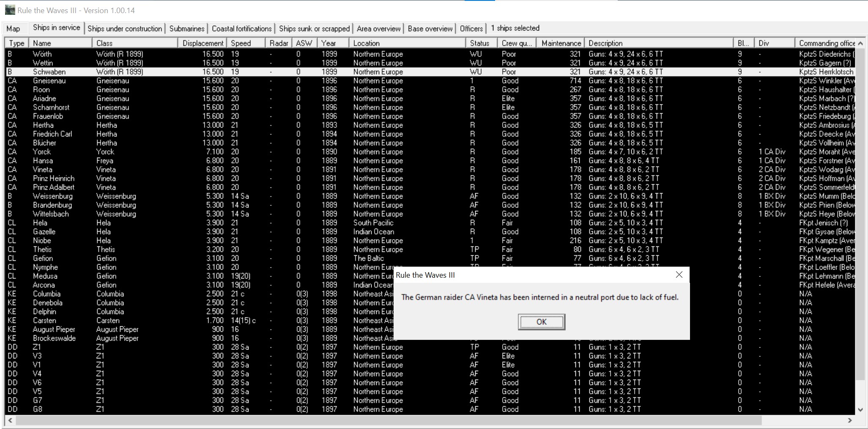Select the ship named Prinz Adalbert
Viewport: 868px width, 429px height.
point(430,187)
